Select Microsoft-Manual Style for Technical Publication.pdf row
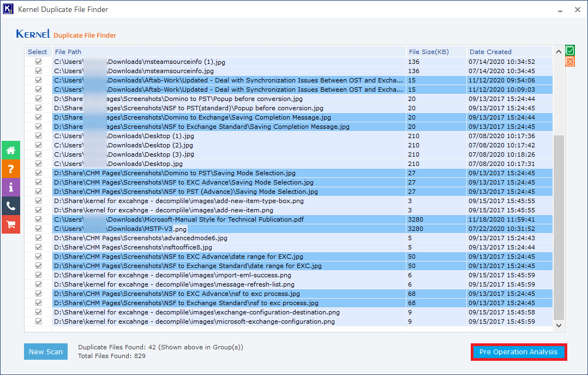Image resolution: width=588 pixels, height=375 pixels. (x=229, y=219)
